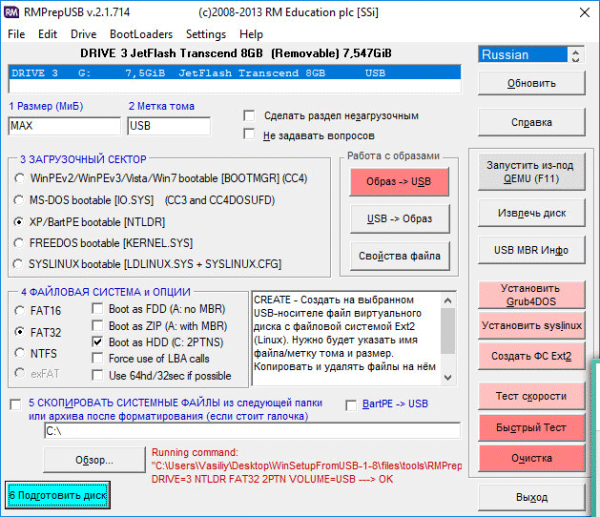This screenshot has width=600, height=517.
Task: Open the Settings menu
Action: [206, 34]
